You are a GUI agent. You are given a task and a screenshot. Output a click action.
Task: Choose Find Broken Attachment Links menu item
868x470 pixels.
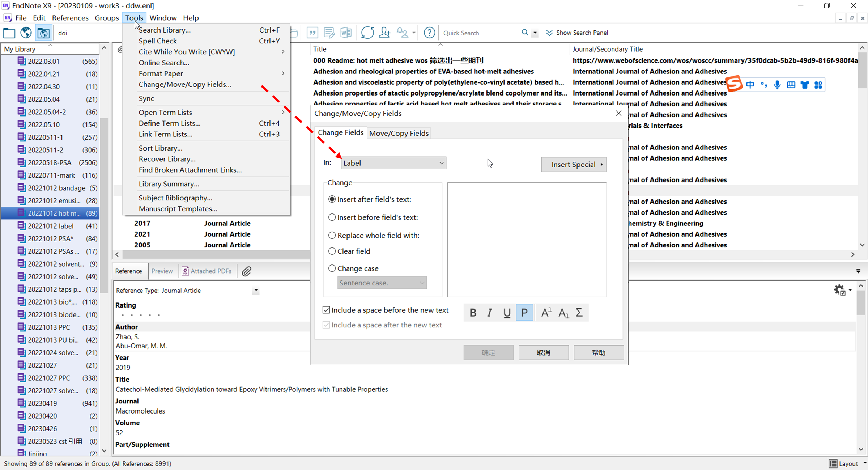coord(190,170)
